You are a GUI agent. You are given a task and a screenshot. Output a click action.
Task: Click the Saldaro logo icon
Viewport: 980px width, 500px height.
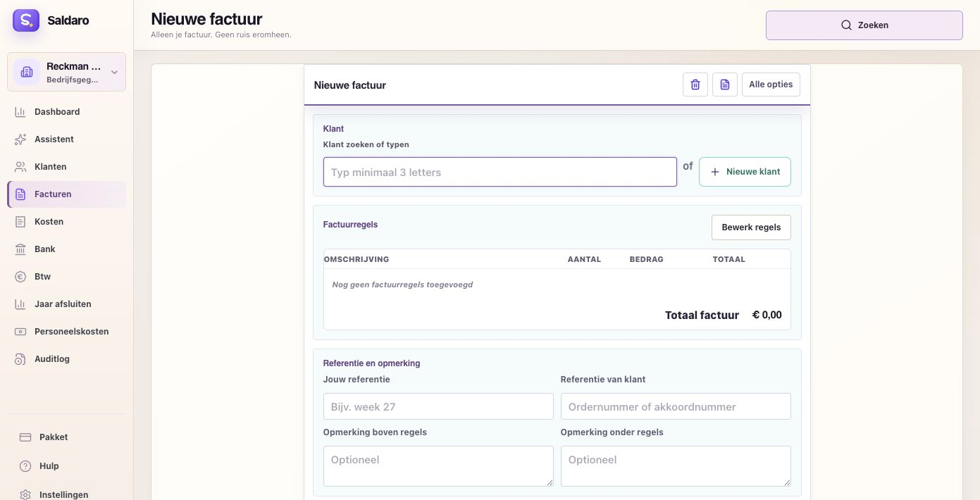pos(26,20)
